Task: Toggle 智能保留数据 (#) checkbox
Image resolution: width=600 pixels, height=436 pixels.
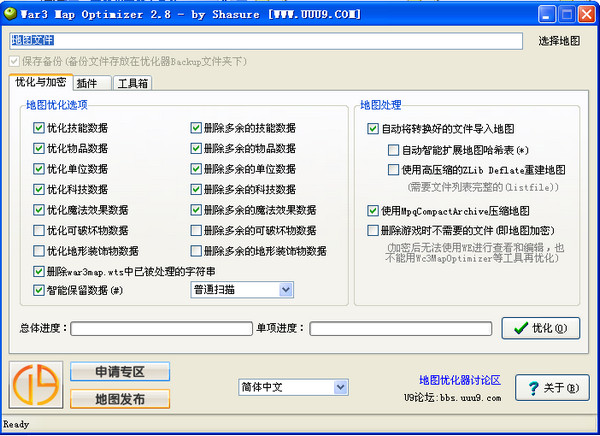Action: (39, 290)
